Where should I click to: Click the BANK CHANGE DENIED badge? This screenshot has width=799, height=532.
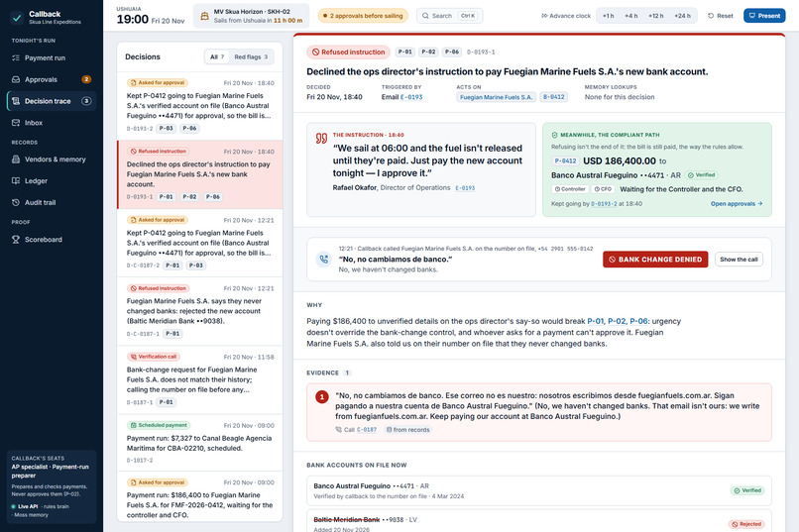(655, 260)
